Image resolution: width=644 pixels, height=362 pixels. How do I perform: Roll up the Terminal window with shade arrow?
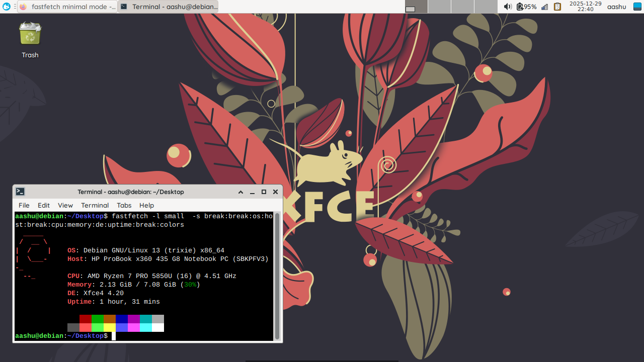point(240,192)
